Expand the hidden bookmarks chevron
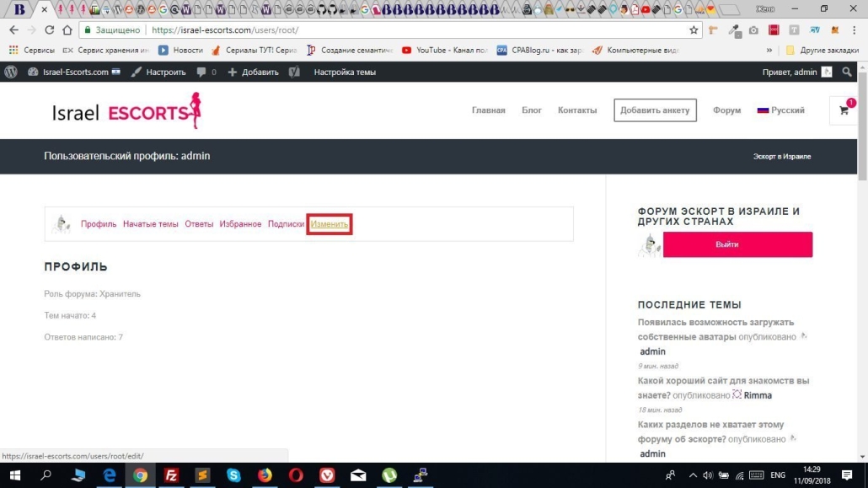The image size is (868, 488). coord(769,51)
